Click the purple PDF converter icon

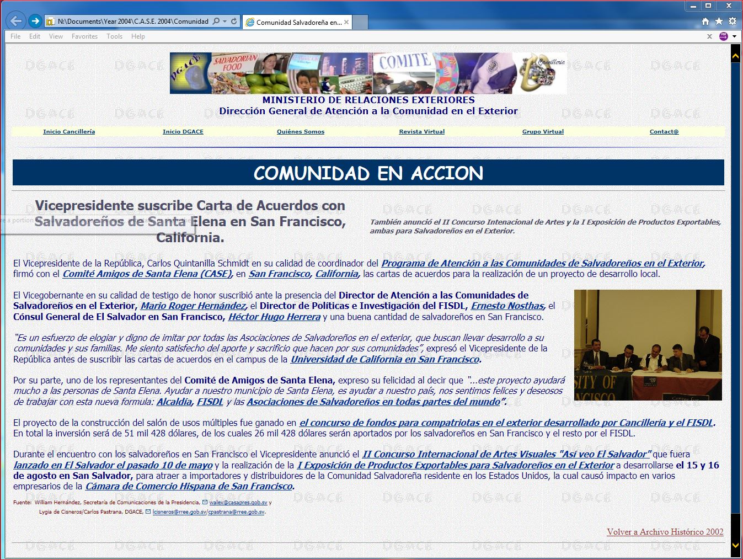point(724,36)
